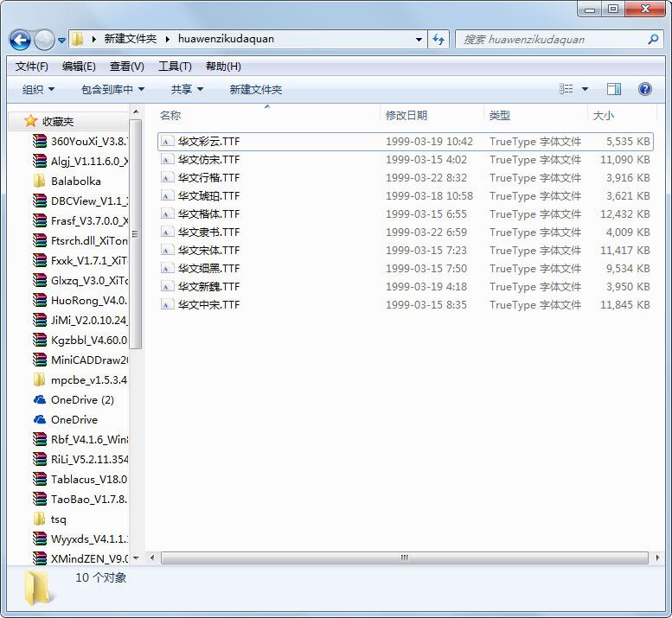This screenshot has height=618, width=672.
Task: Click the change view icon
Action: point(566,89)
